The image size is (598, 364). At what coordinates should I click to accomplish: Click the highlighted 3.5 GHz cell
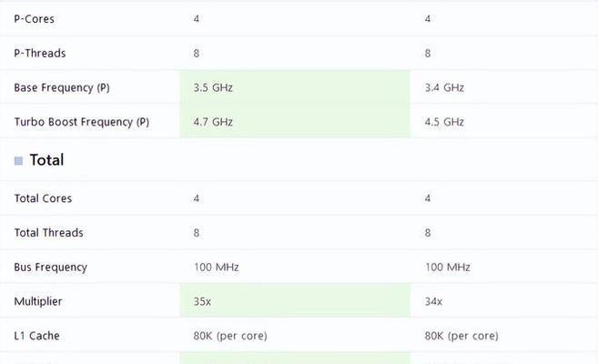point(295,87)
